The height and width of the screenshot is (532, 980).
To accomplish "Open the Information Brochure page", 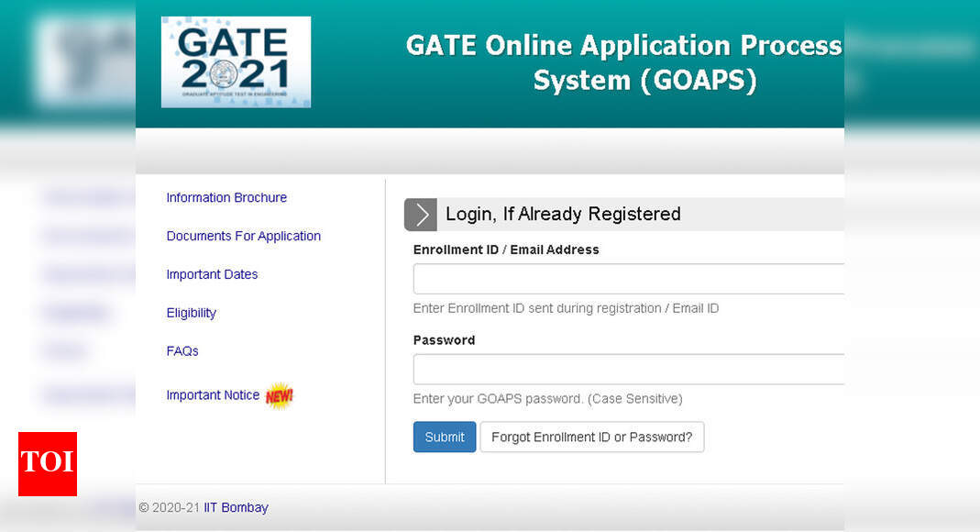I will click(x=226, y=197).
